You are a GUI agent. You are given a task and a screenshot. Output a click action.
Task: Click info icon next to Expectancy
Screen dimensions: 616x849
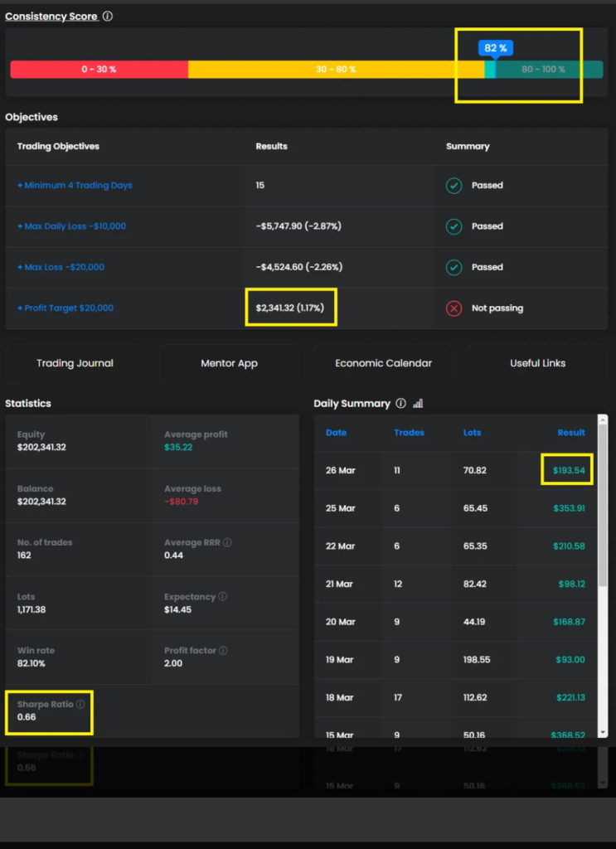click(x=222, y=597)
